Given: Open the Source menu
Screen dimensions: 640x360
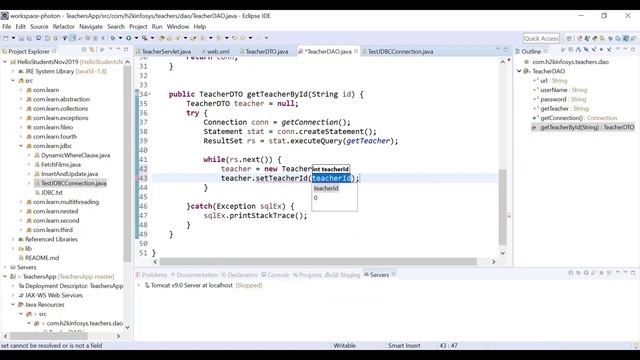Looking at the screenshot, I should [x=39, y=27].
